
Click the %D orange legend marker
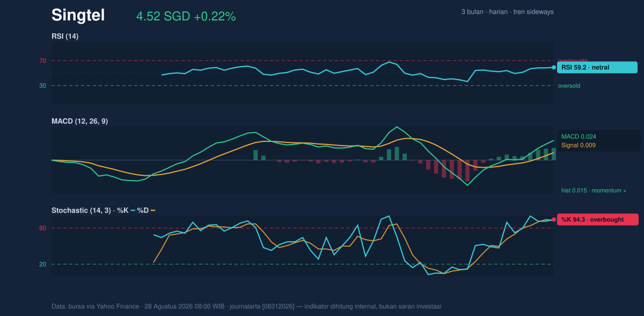pyautogui.click(x=152, y=210)
